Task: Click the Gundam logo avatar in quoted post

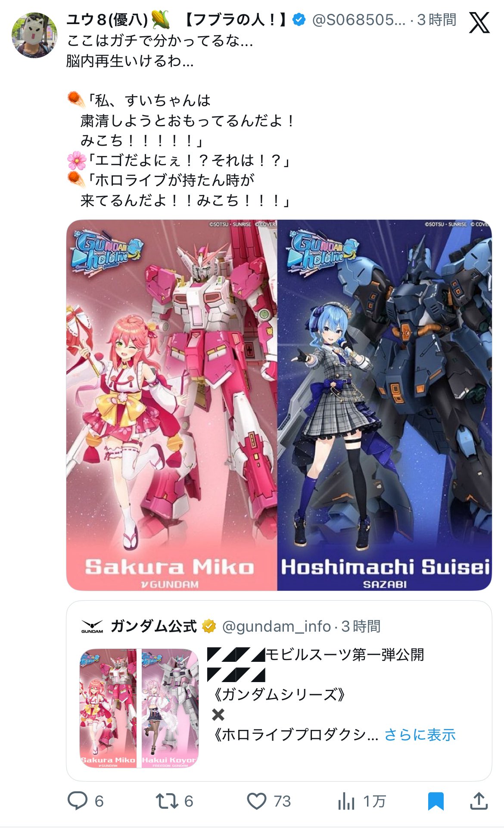Action: 92,626
